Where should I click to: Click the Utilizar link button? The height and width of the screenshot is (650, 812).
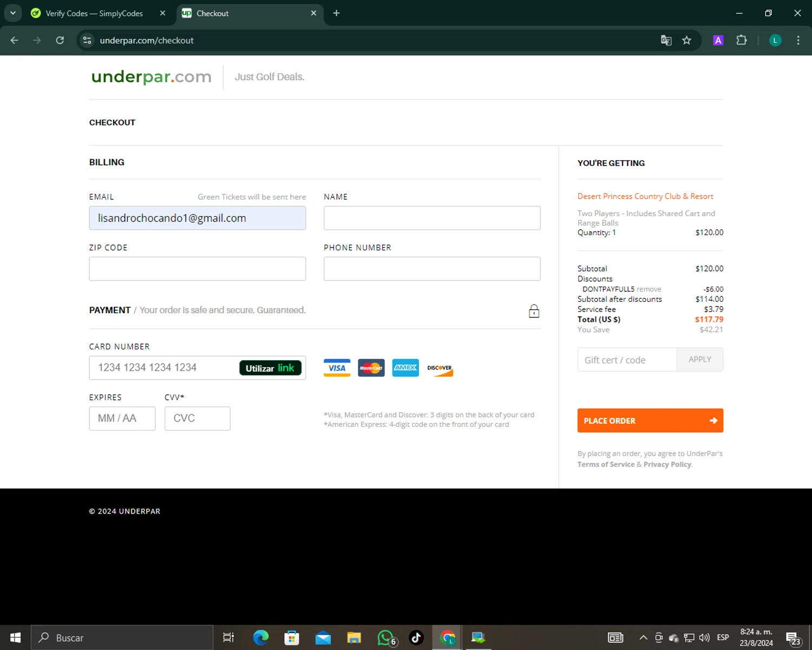[270, 368]
